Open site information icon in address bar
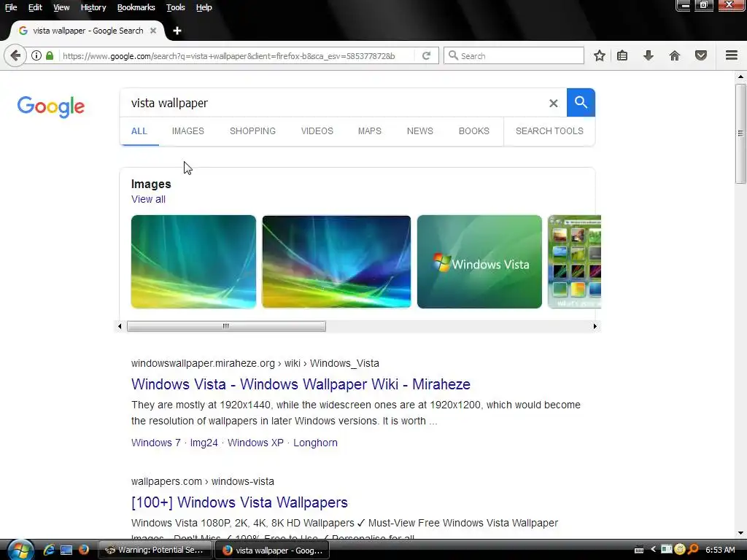This screenshot has height=560, width=747. click(36, 55)
